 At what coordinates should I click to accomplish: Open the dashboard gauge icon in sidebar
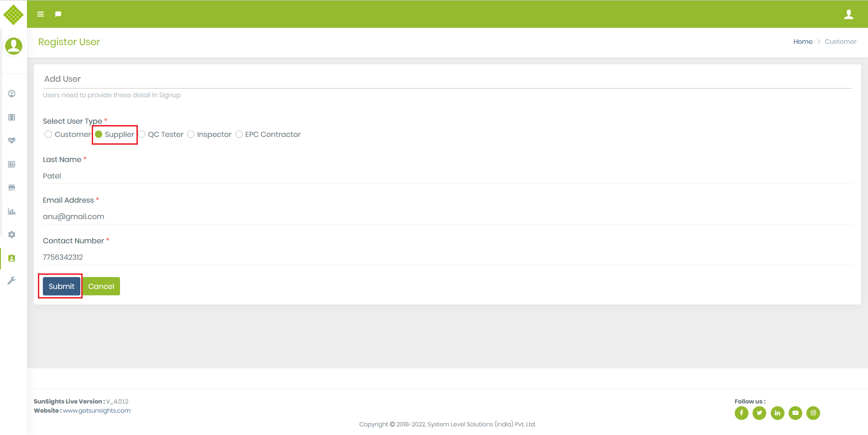(12, 94)
